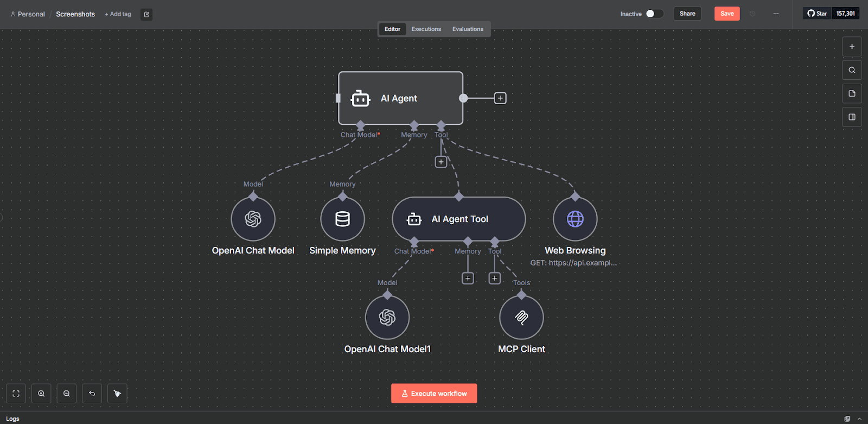Reset the canvas zoom level
Image resolution: width=868 pixels, height=424 pixels.
[x=92, y=394]
